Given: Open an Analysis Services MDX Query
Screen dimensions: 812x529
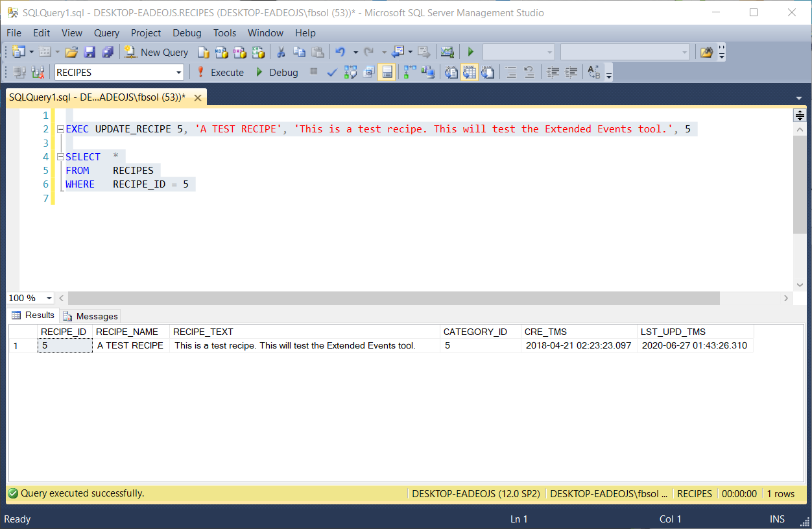Looking at the screenshot, I should coord(221,52).
